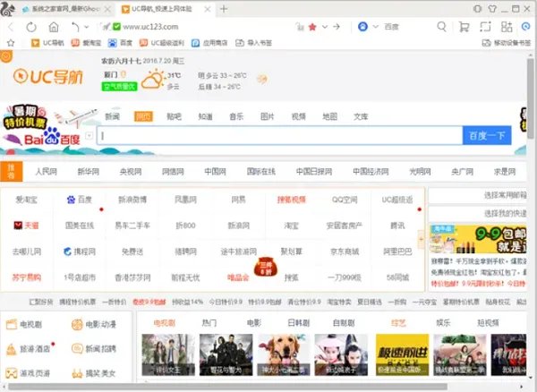Viewport: 537px width, 392px height.
Task: Open the 新华网 link
Action: 89,171
